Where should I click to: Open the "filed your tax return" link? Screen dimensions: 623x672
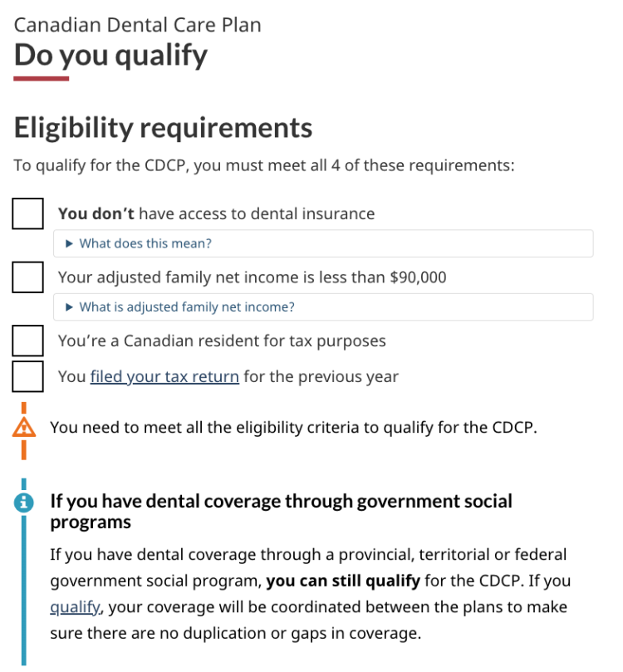point(164,376)
